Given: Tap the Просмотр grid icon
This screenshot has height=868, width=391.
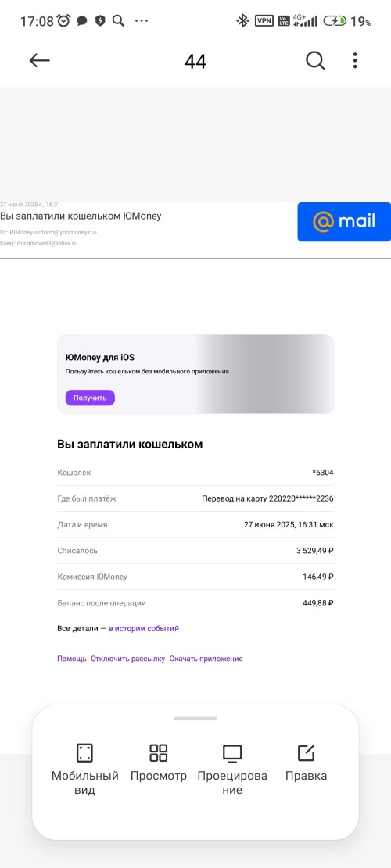Looking at the screenshot, I should tap(159, 753).
